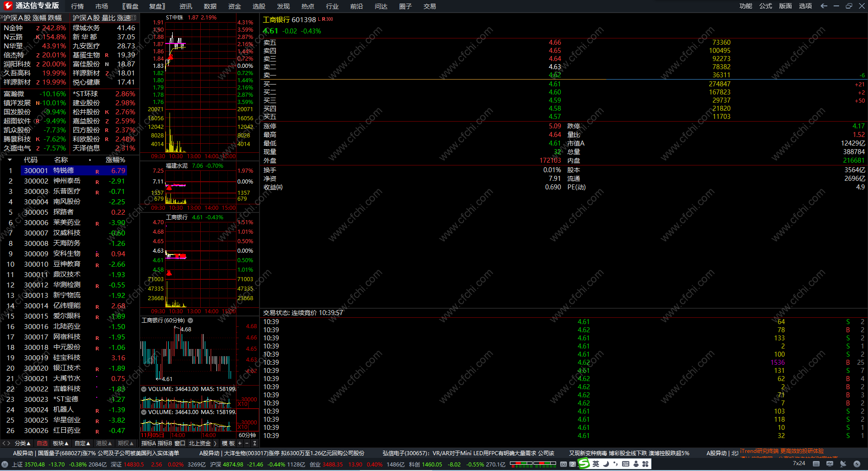Toggle the moon half-width mode icon
This screenshot has width=868, height=471.
[x=606, y=464]
